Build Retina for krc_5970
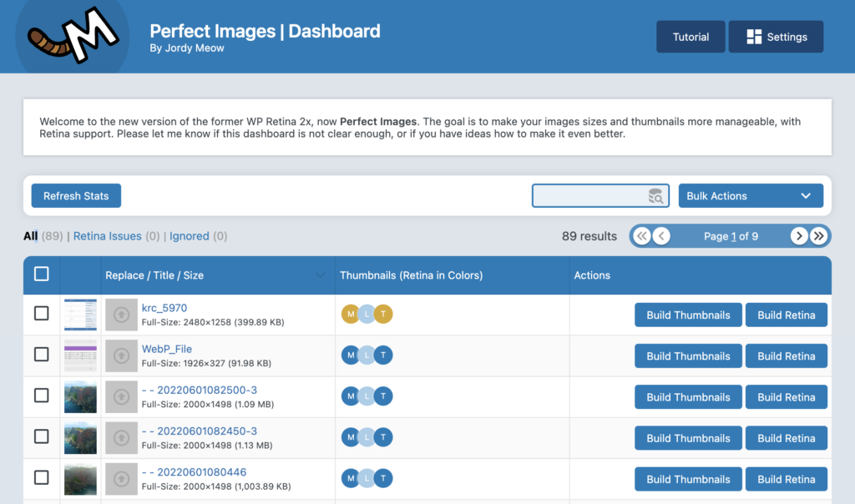The height and width of the screenshot is (504, 855). pos(787,315)
